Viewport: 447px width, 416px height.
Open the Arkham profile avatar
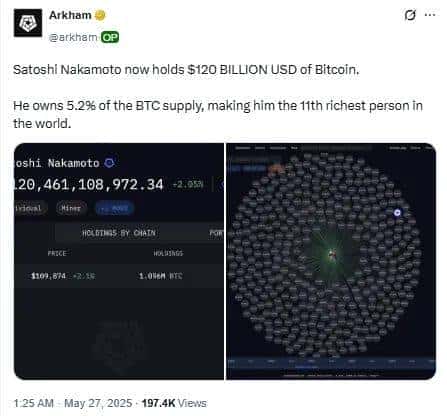[x=28, y=23]
